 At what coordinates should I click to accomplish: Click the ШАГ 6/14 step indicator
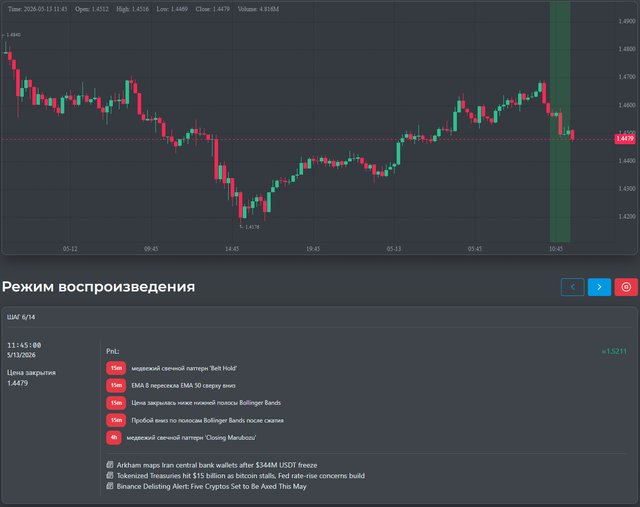pyautogui.click(x=21, y=317)
